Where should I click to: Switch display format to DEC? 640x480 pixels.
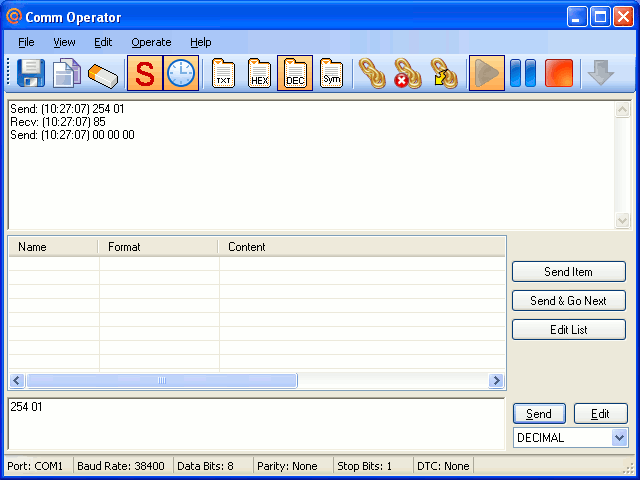295,73
